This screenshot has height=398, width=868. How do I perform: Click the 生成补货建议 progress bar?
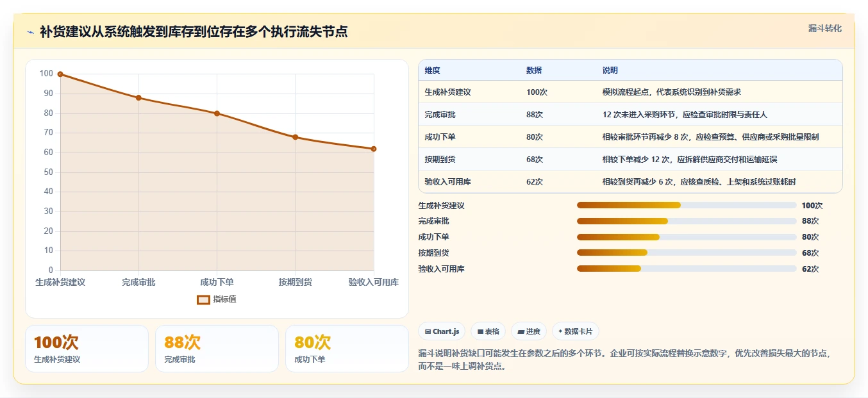click(687, 205)
